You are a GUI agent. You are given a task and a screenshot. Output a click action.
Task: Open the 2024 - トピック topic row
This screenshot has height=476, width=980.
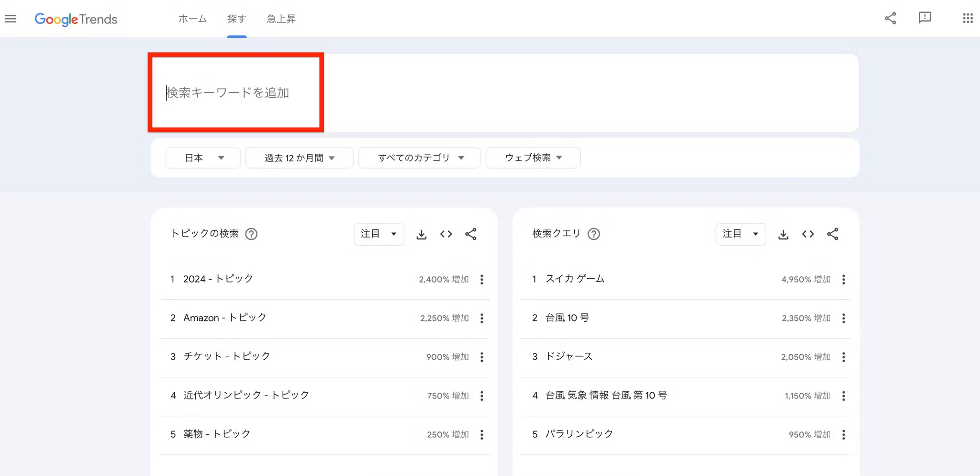click(324, 279)
